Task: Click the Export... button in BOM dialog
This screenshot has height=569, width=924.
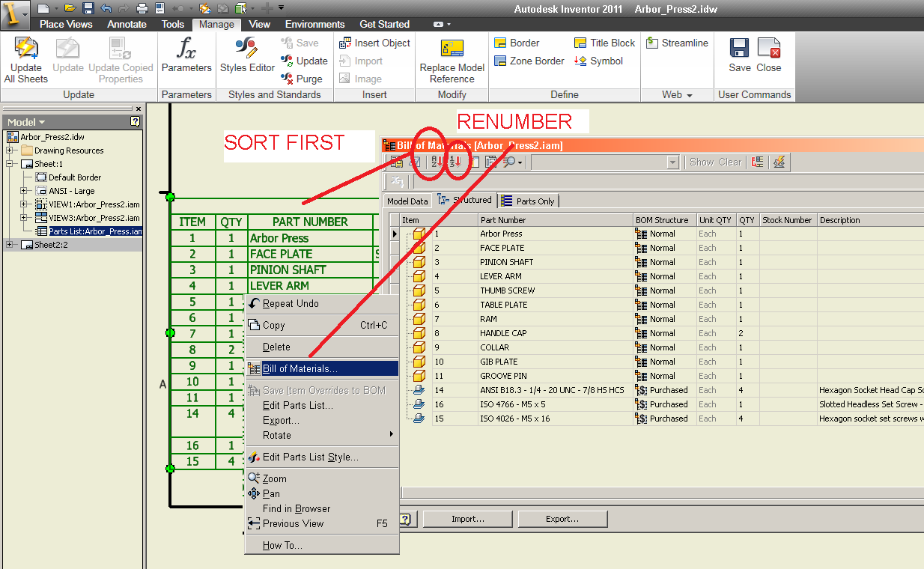Action: (x=562, y=519)
